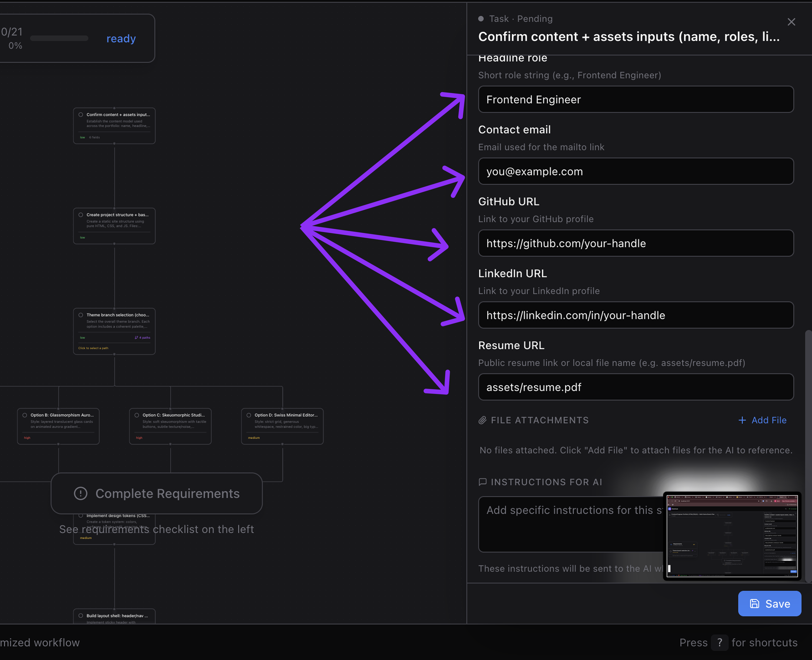Click the disk icon on the Save button

click(755, 604)
